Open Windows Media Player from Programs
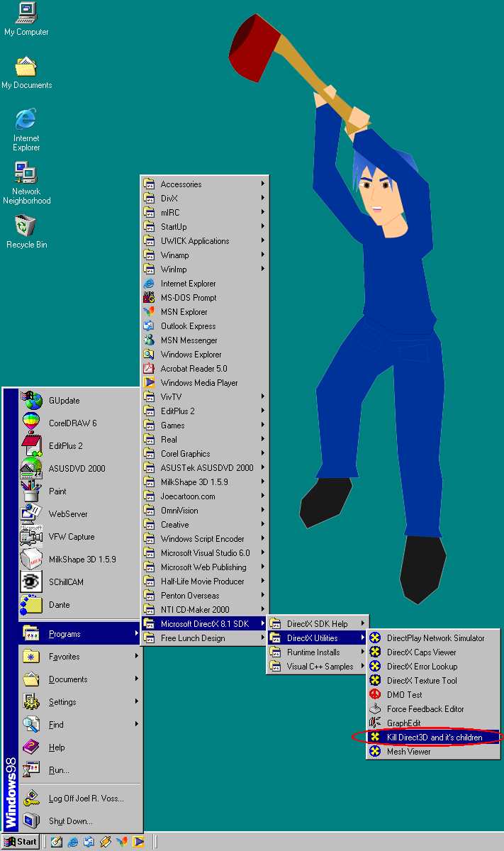Image resolution: width=504 pixels, height=851 pixels. tap(205, 383)
